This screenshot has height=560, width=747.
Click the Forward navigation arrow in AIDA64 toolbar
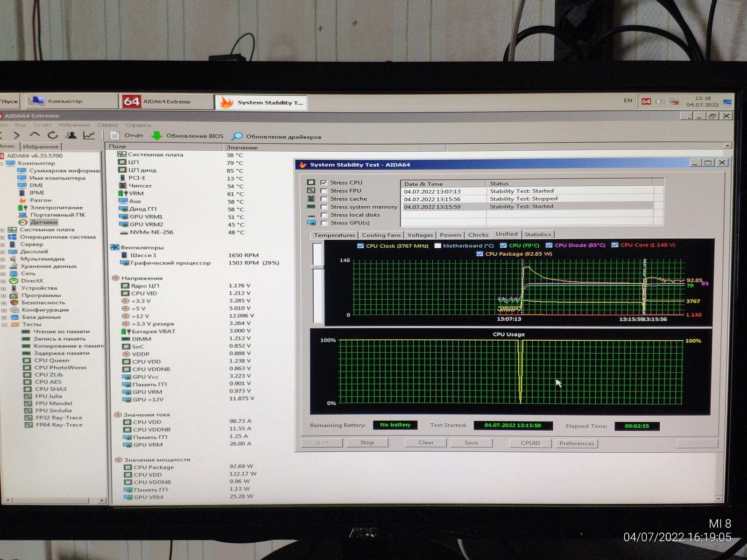point(17,135)
